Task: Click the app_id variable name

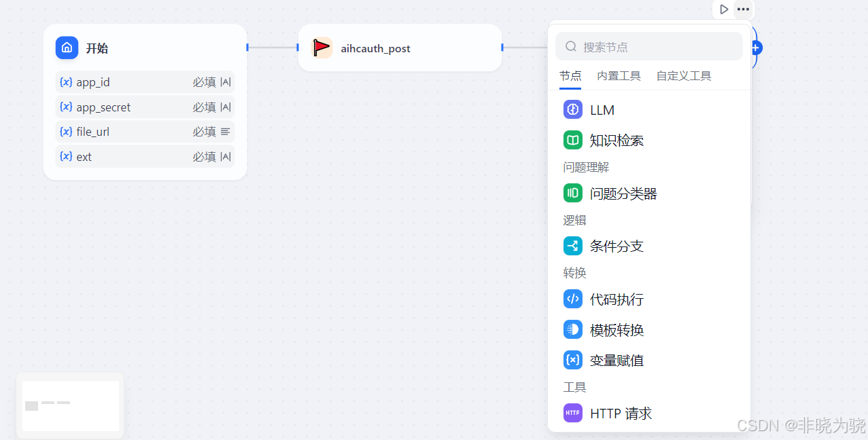Action: point(93,82)
